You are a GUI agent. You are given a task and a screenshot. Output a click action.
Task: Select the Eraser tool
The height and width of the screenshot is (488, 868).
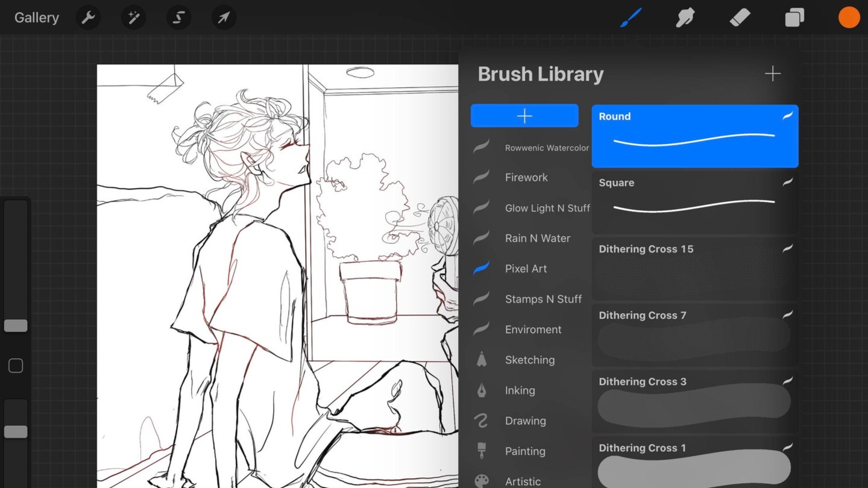pyautogui.click(x=740, y=17)
